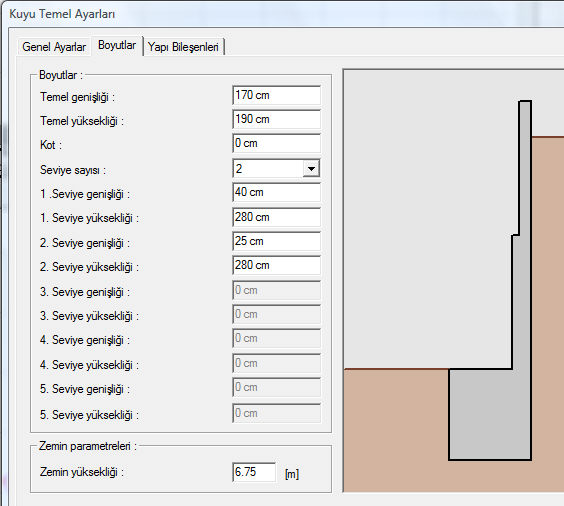Click the gray foundation block in preview

pyautogui.click(x=490, y=414)
